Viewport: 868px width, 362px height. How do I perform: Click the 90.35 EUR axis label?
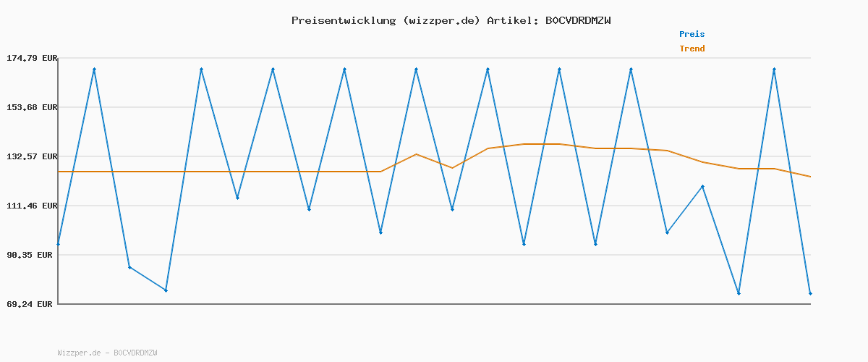(31, 255)
